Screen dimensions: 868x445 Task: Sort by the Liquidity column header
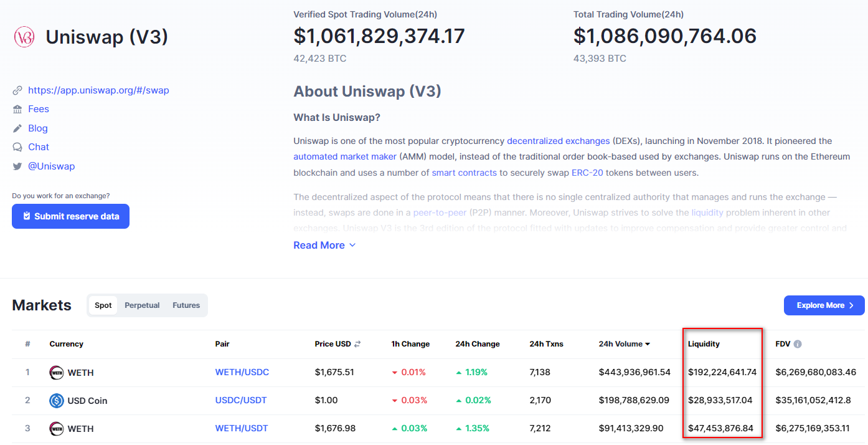click(x=704, y=344)
